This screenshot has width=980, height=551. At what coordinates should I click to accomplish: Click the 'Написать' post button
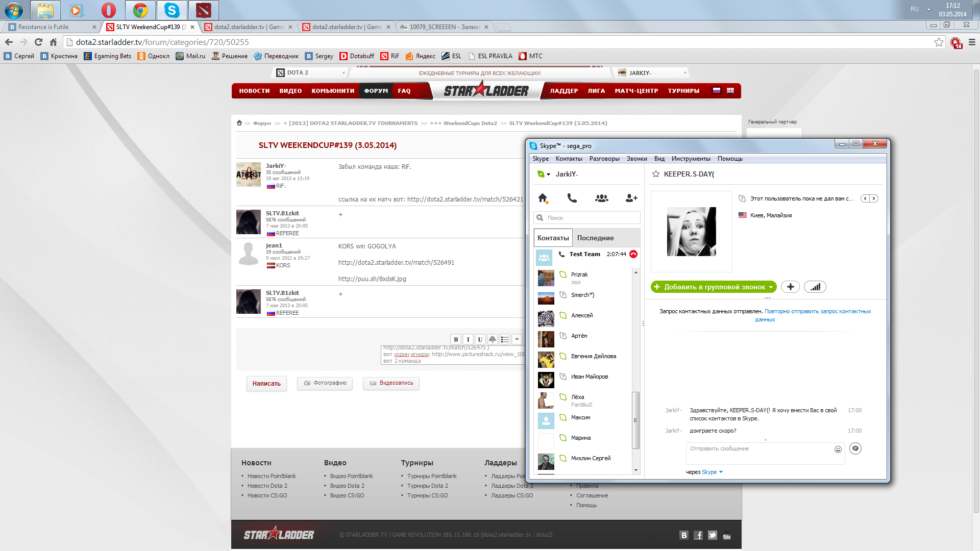pos(266,384)
